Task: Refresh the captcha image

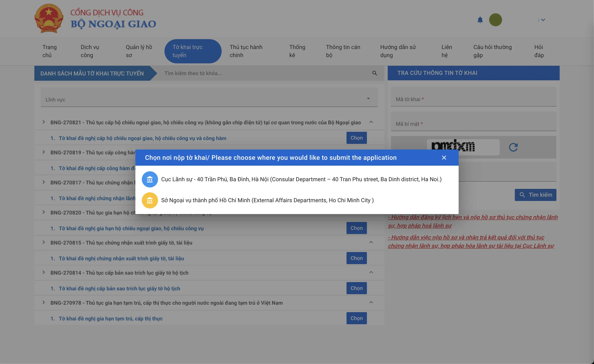Action: click(513, 147)
